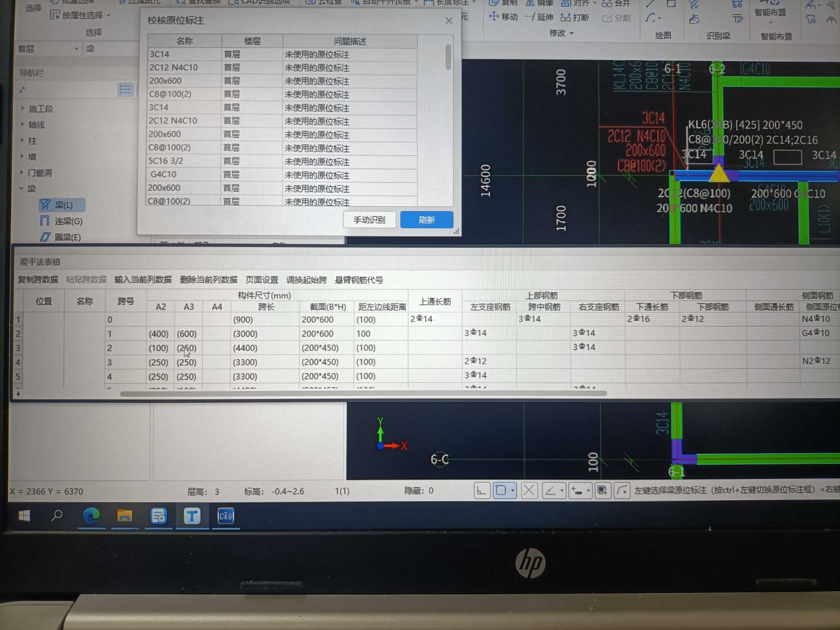Viewport: 840px width, 630px height.
Task: Toggle the rectangle snap box status icon
Action: click(501, 491)
